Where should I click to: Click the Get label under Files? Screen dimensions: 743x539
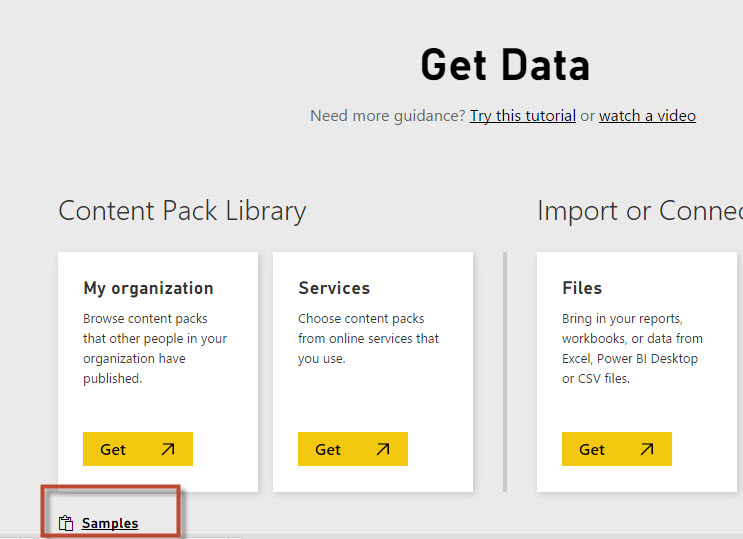[x=592, y=450]
